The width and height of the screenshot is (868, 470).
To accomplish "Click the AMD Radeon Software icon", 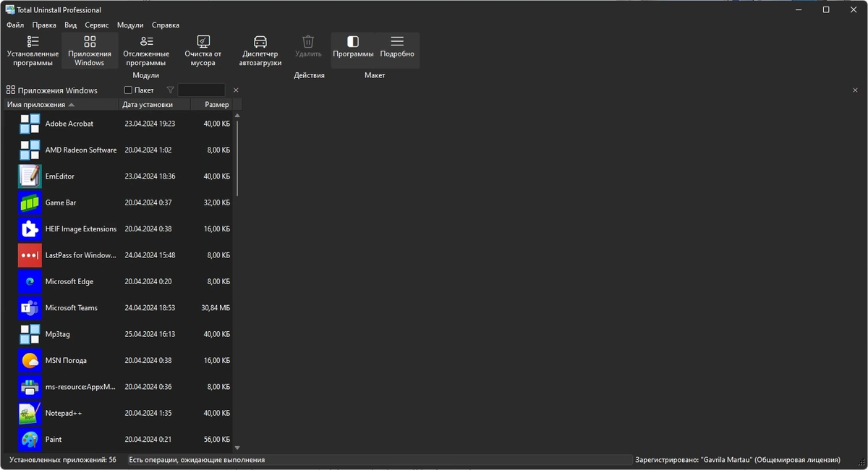I will 30,150.
